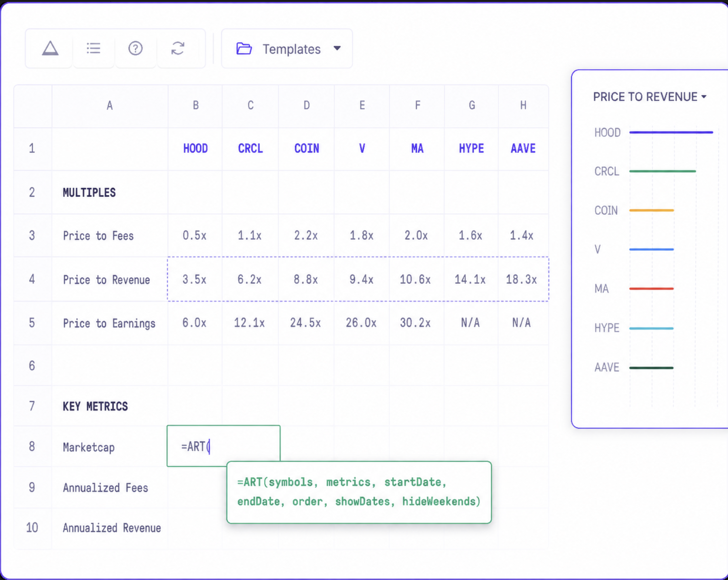728x580 pixels.
Task: Select column E header
Action: click(362, 106)
